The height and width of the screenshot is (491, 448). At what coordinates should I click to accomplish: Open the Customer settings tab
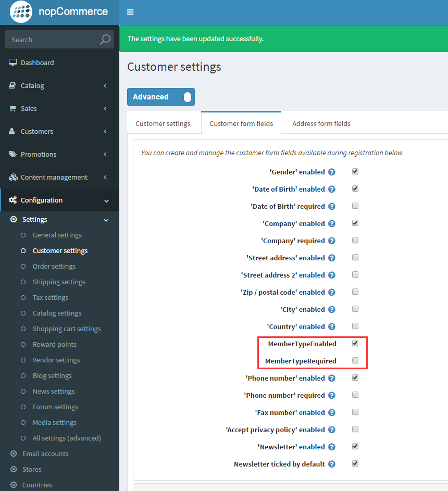[x=163, y=123]
